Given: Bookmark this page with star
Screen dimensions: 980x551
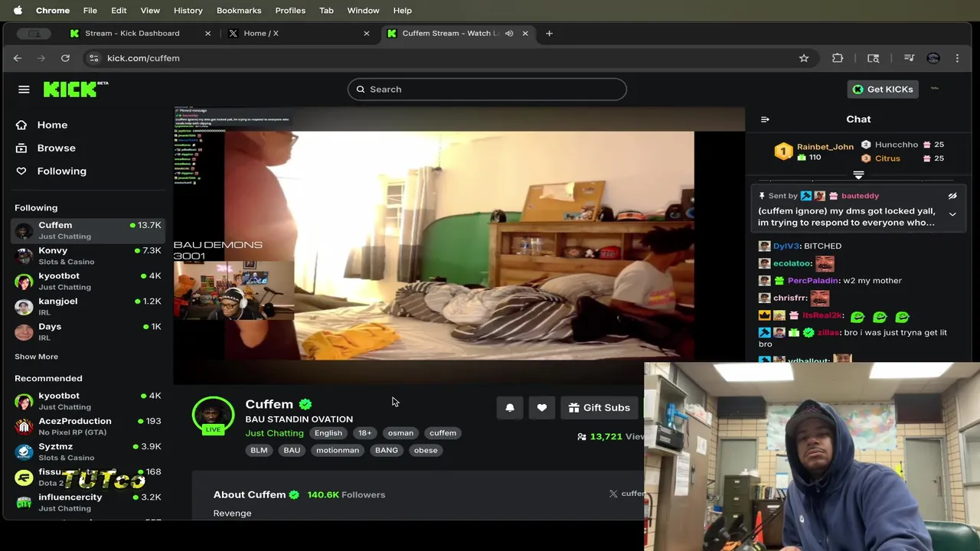Looking at the screenshot, I should point(804,58).
